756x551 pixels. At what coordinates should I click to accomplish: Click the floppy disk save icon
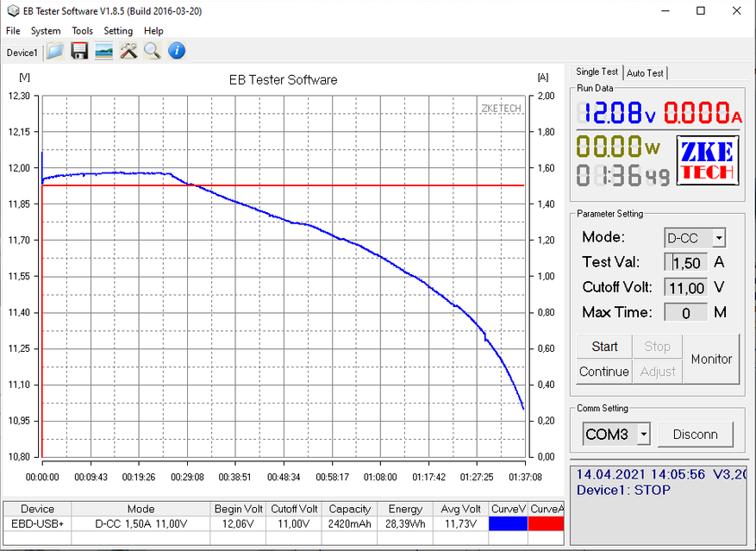[x=79, y=52]
